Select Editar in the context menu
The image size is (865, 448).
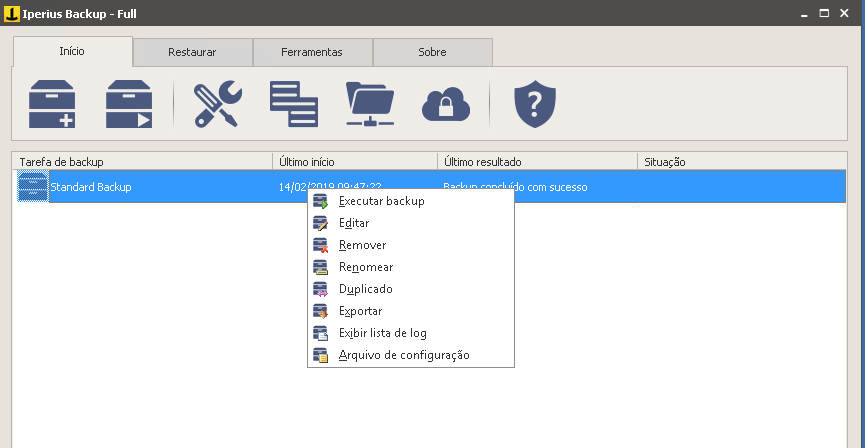pos(410,223)
